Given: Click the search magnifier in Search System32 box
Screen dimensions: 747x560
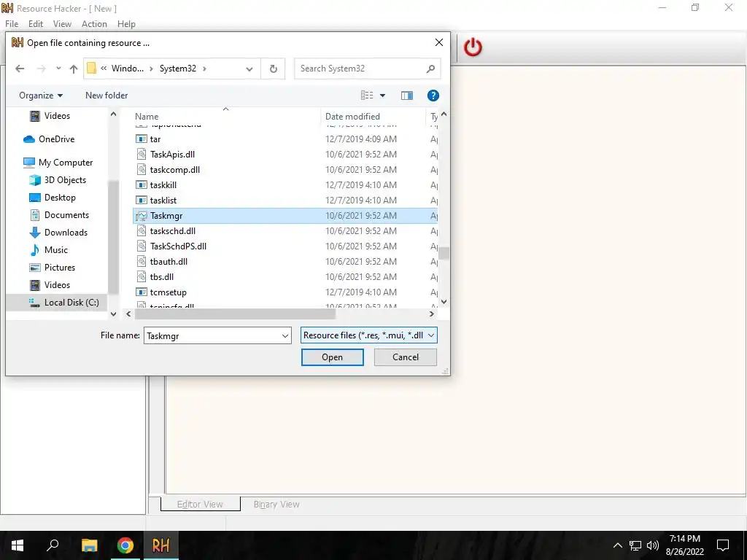Looking at the screenshot, I should [430, 69].
